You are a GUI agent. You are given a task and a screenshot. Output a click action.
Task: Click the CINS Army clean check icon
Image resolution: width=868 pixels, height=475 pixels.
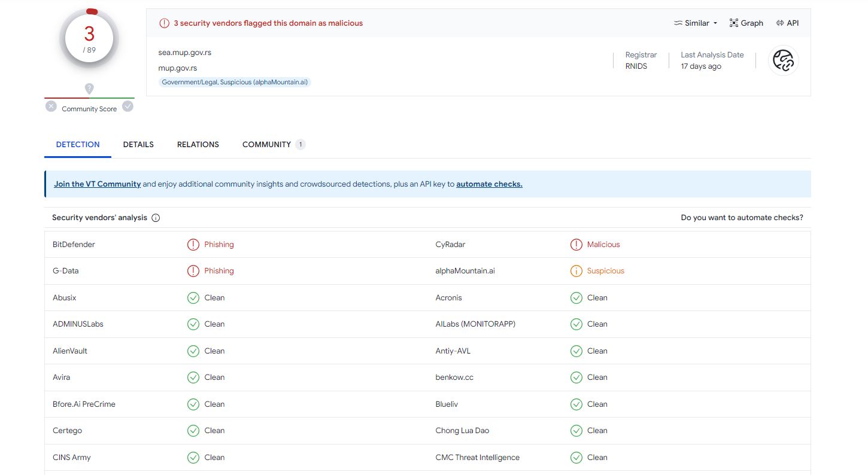tap(193, 458)
